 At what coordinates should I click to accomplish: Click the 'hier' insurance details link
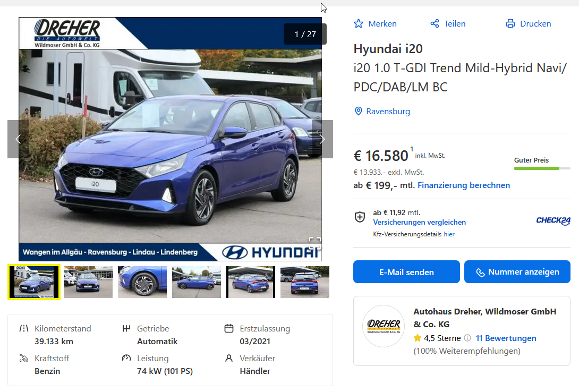coord(449,234)
